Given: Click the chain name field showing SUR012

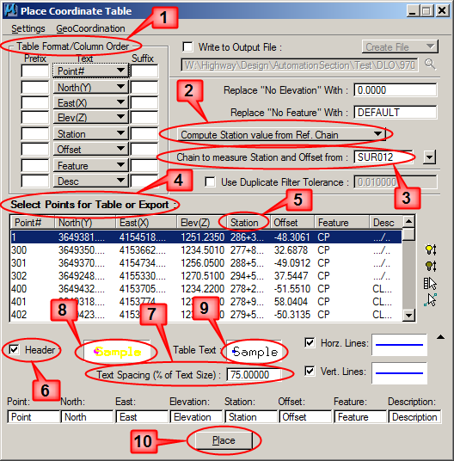Looking at the screenshot, I should click(383, 157).
